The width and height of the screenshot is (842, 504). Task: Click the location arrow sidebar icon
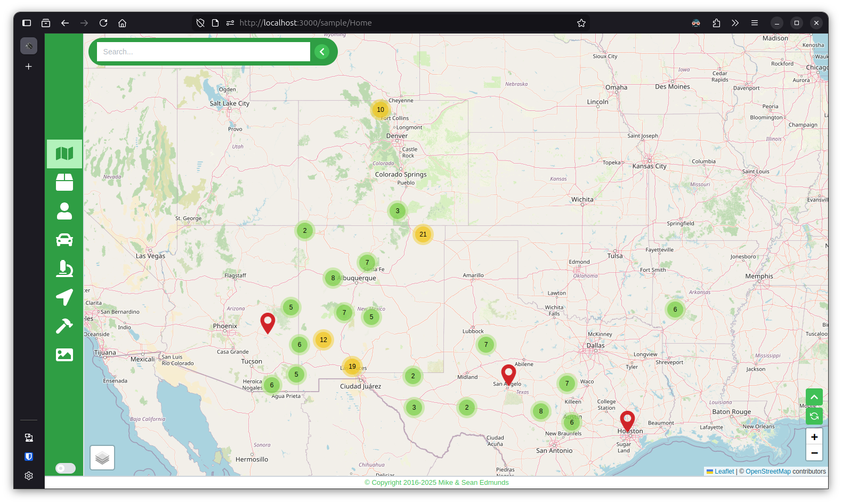[x=64, y=297]
